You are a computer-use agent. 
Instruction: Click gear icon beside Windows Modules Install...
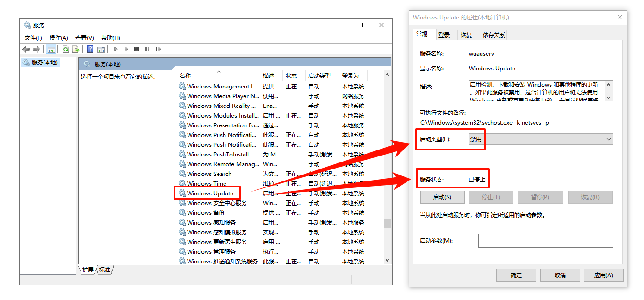click(182, 115)
